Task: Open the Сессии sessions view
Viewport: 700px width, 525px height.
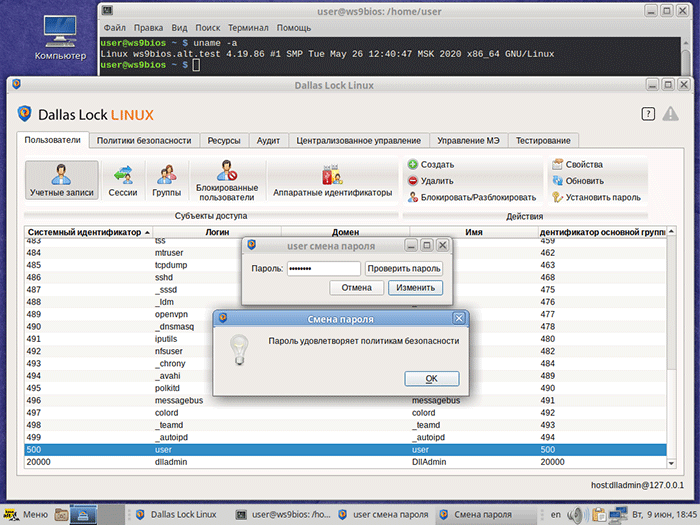Action: 123,180
